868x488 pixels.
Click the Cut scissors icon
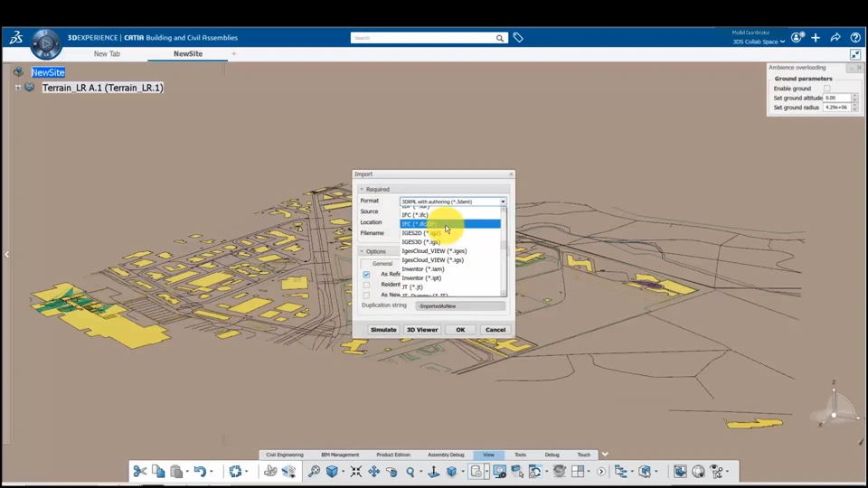pyautogui.click(x=140, y=472)
